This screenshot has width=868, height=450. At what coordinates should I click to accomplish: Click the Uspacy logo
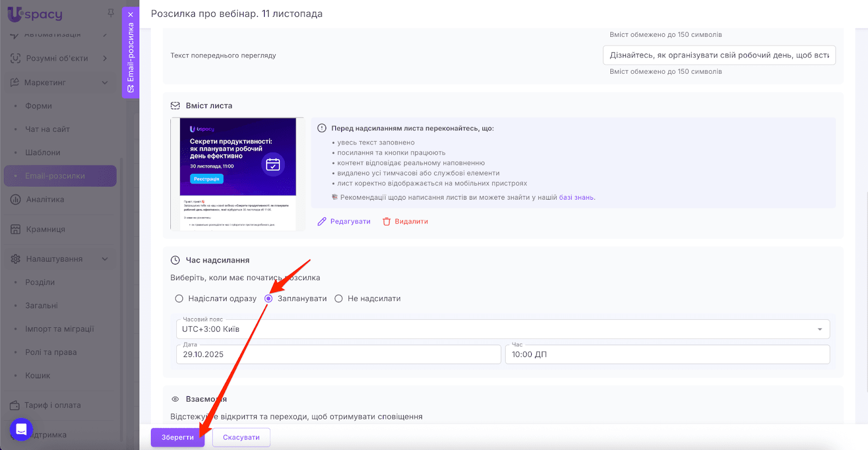(x=35, y=14)
